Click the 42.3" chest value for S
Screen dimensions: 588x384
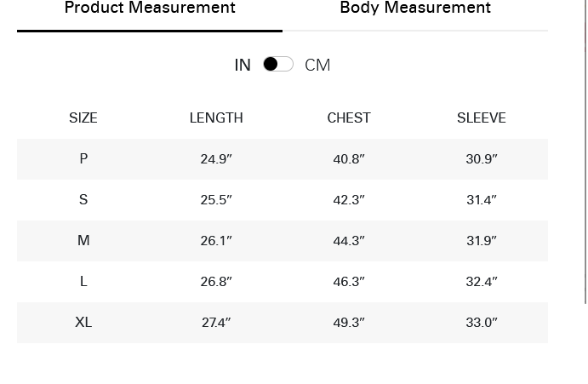point(349,200)
